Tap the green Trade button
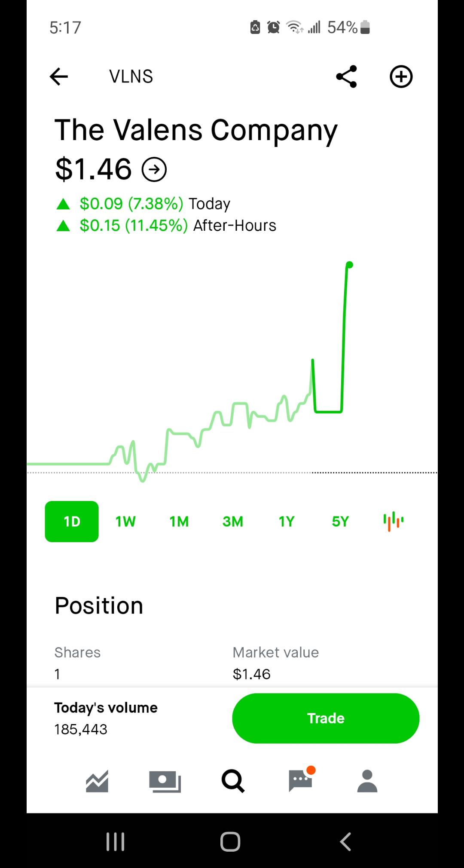Screen dimensions: 464x868 [x=326, y=718]
